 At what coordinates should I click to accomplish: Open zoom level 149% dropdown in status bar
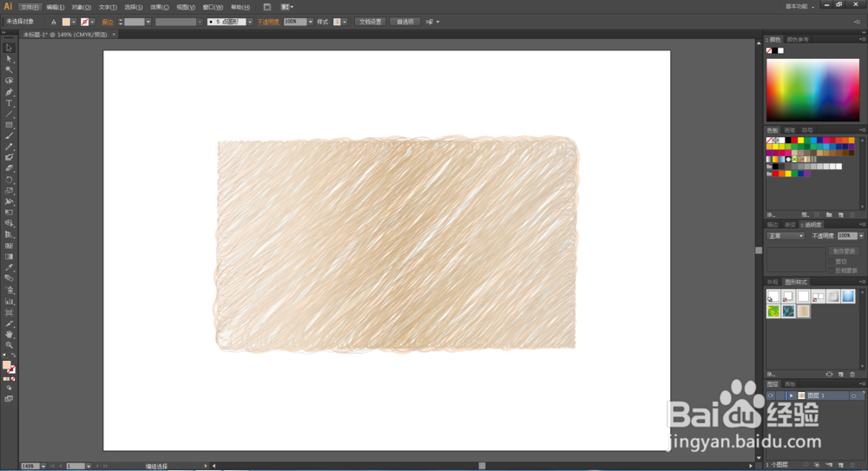click(43, 467)
